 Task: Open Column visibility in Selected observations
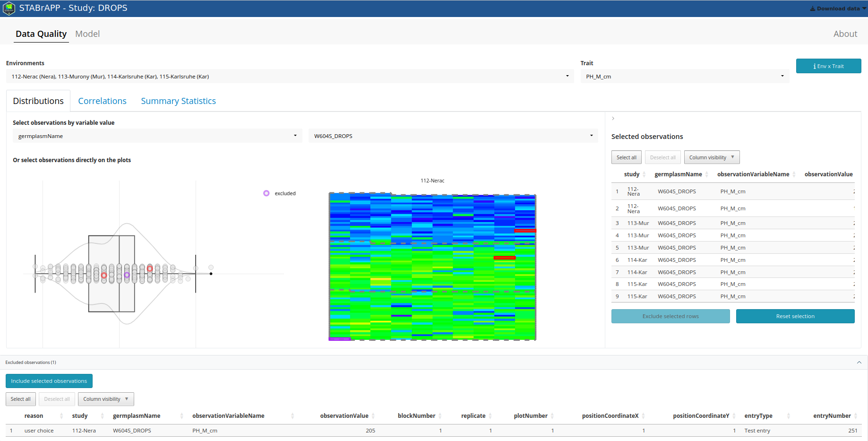(712, 157)
